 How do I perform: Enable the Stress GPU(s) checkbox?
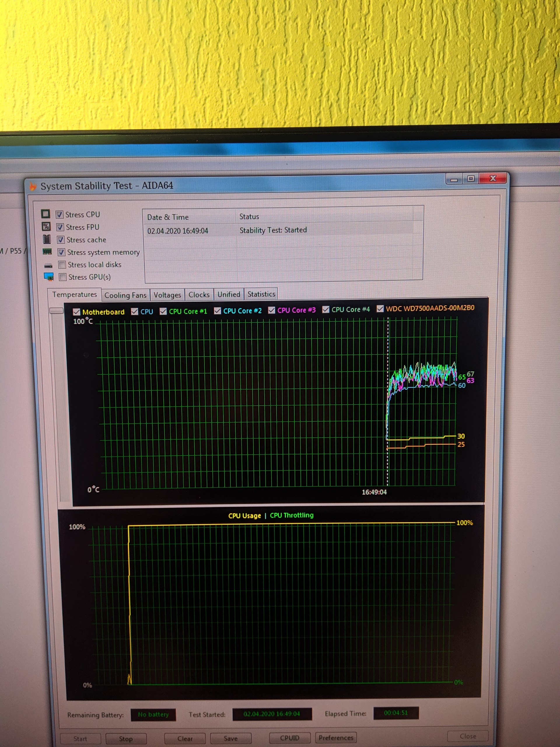(x=63, y=277)
